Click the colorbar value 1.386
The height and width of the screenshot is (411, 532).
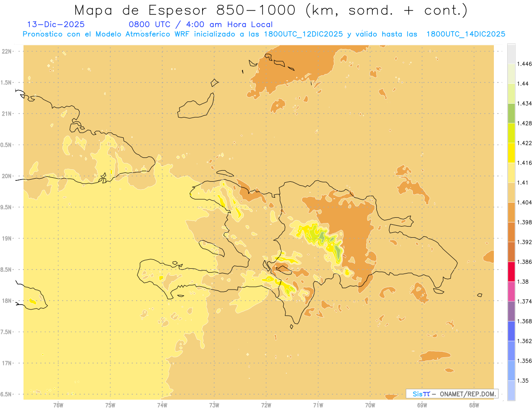pos(525,262)
